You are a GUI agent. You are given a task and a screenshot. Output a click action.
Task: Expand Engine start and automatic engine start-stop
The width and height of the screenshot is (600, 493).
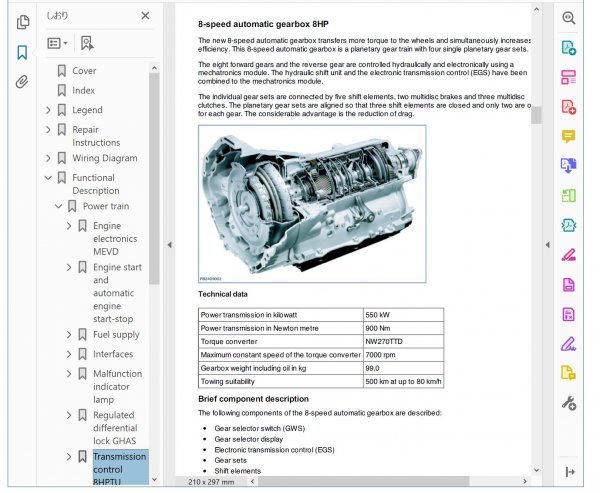[x=69, y=267]
